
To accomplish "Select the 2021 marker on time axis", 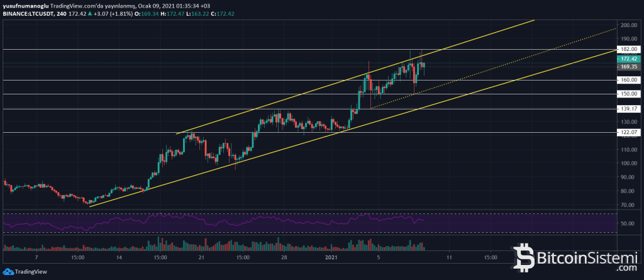I will 333,257.
